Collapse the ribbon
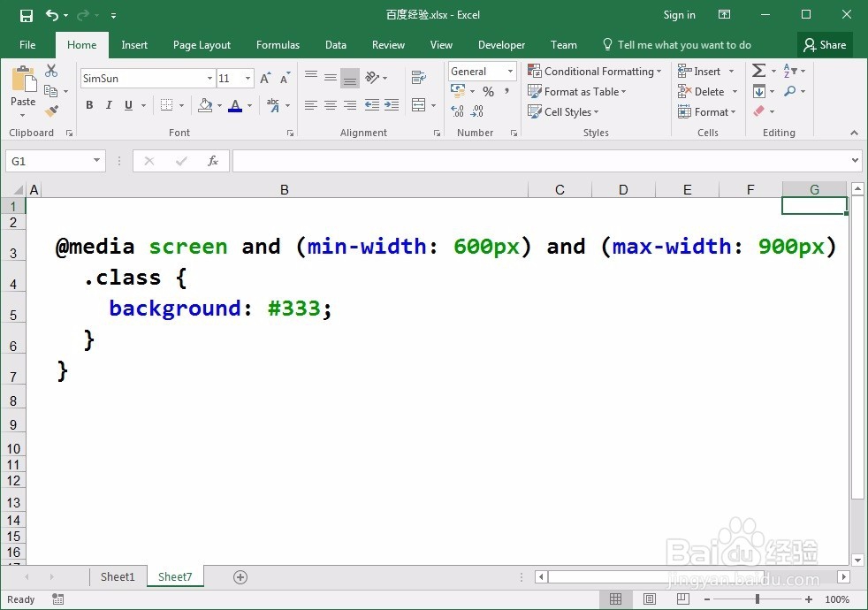 click(x=854, y=133)
